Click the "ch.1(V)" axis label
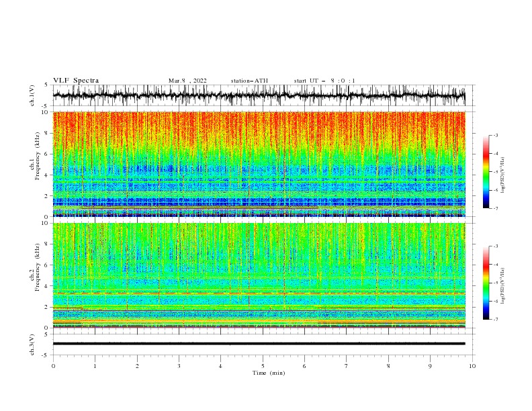Viewport: 532px width, 411px height. point(32,95)
